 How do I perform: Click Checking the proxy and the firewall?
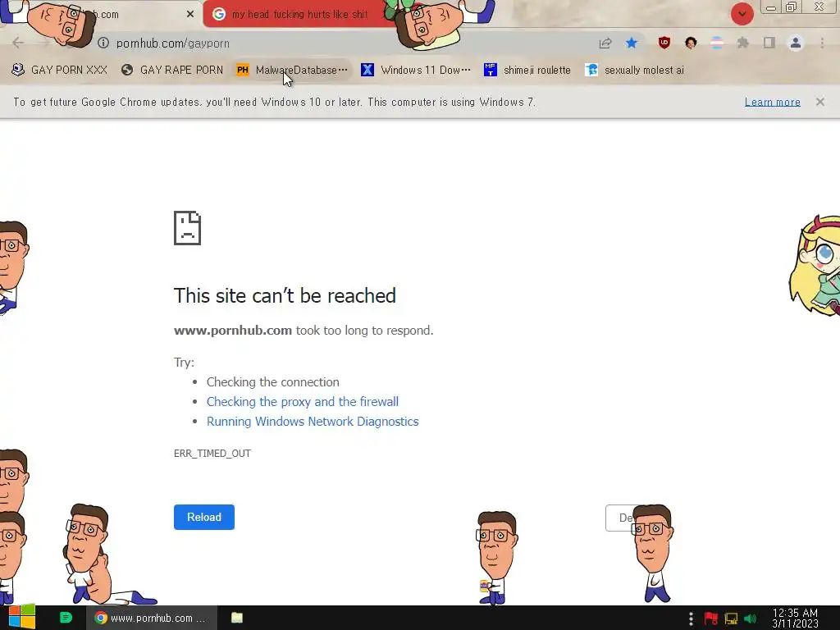pyautogui.click(x=302, y=402)
